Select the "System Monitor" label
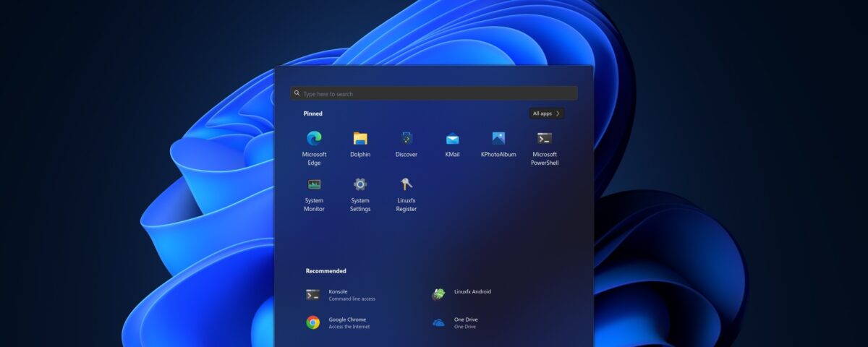Image resolution: width=868 pixels, height=347 pixels. tap(314, 205)
